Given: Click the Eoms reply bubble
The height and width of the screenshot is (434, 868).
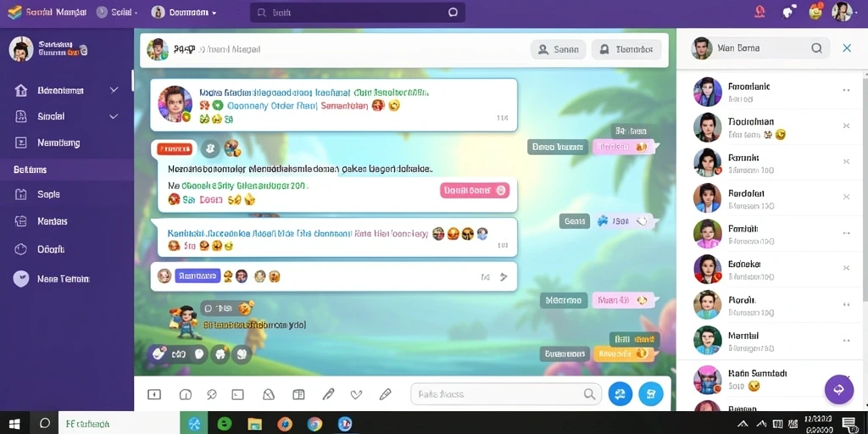Looking at the screenshot, I should tap(574, 221).
